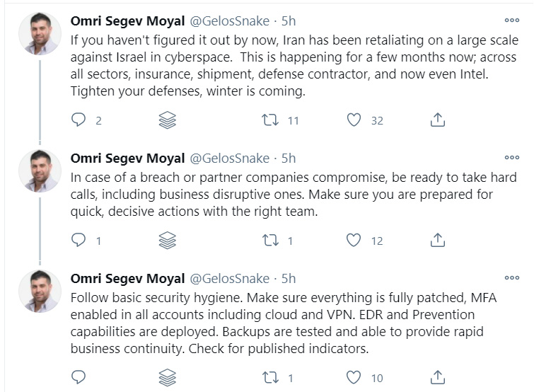534x392 pixels.
Task: Open the 5h timestamp of the first tweet
Action: (289, 21)
